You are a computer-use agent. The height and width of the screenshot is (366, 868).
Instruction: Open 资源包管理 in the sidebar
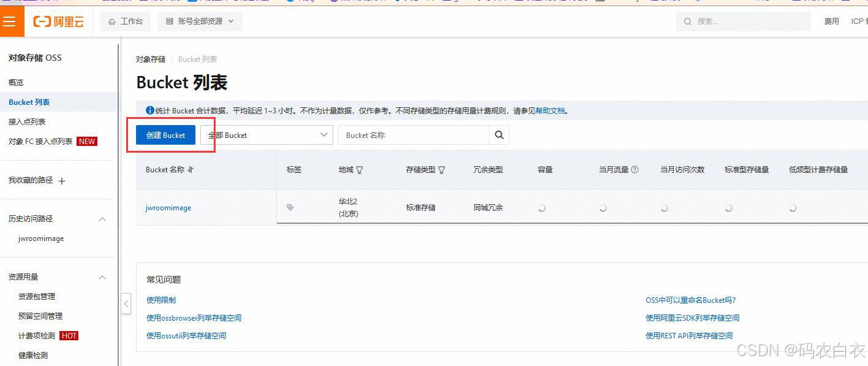pyautogui.click(x=37, y=296)
